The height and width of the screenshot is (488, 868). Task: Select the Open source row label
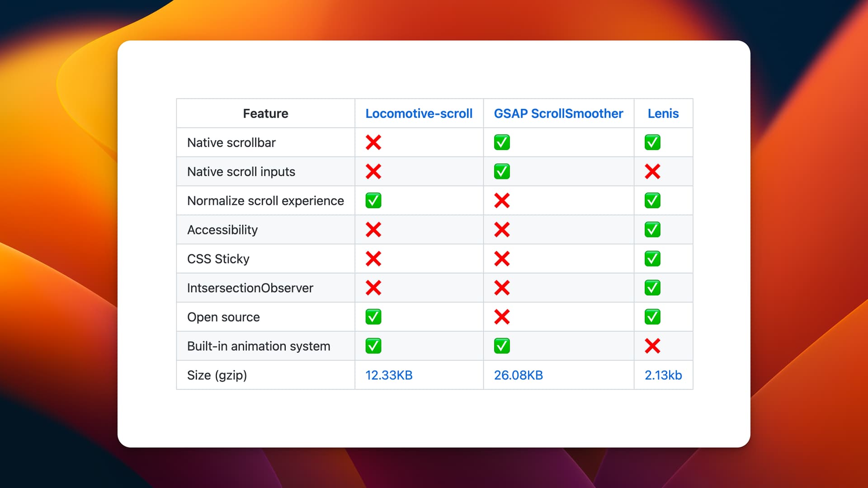click(223, 317)
